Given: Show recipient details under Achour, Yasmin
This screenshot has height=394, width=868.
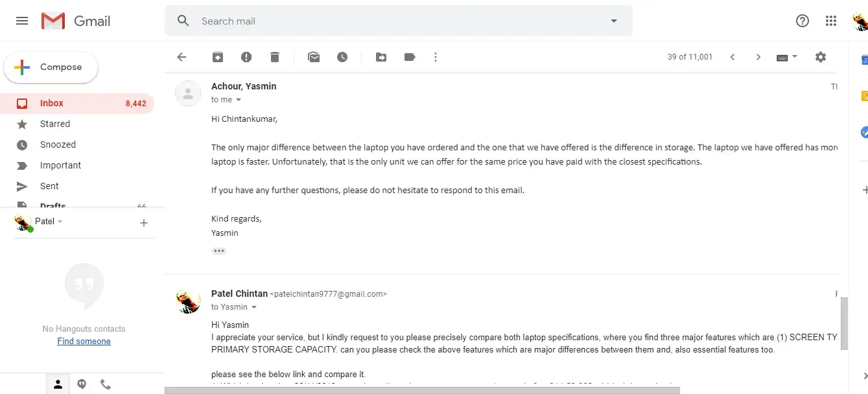Looking at the screenshot, I should pos(239,100).
